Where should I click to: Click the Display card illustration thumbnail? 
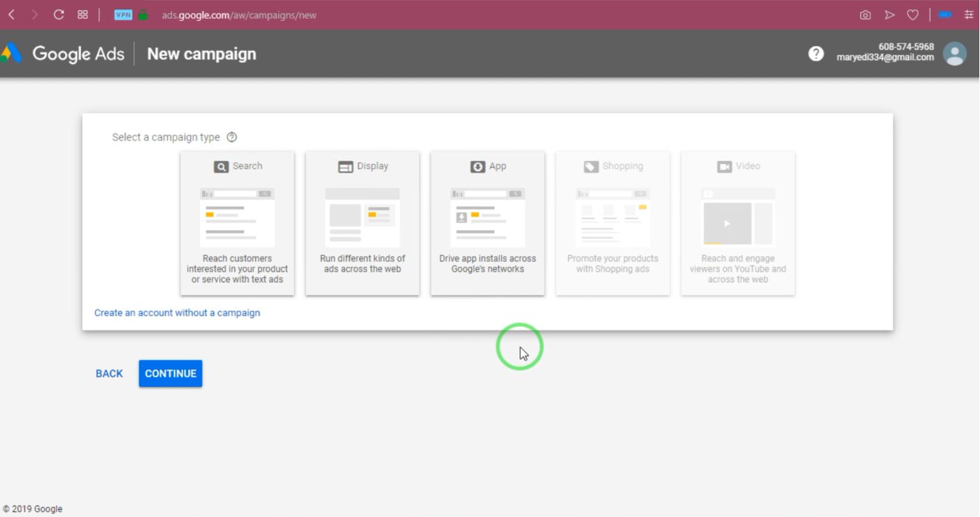pyautogui.click(x=362, y=217)
